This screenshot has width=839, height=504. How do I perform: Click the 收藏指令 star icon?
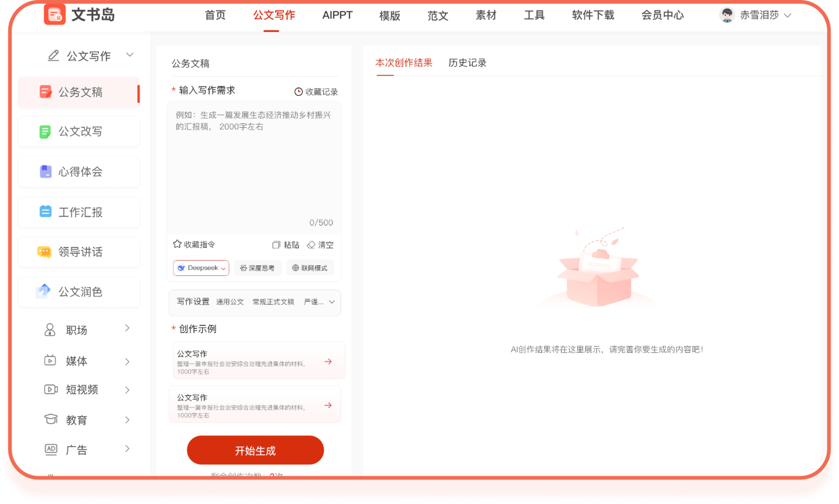tap(178, 244)
